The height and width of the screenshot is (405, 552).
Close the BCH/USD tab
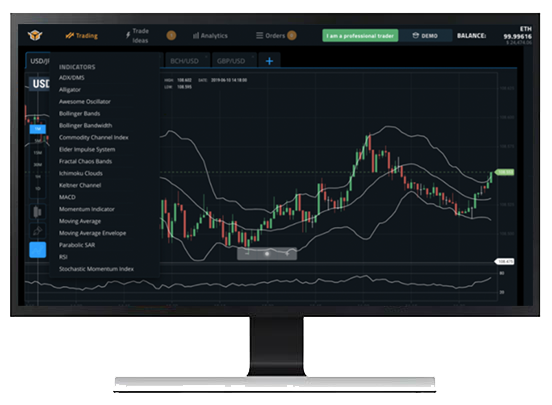click(206, 56)
